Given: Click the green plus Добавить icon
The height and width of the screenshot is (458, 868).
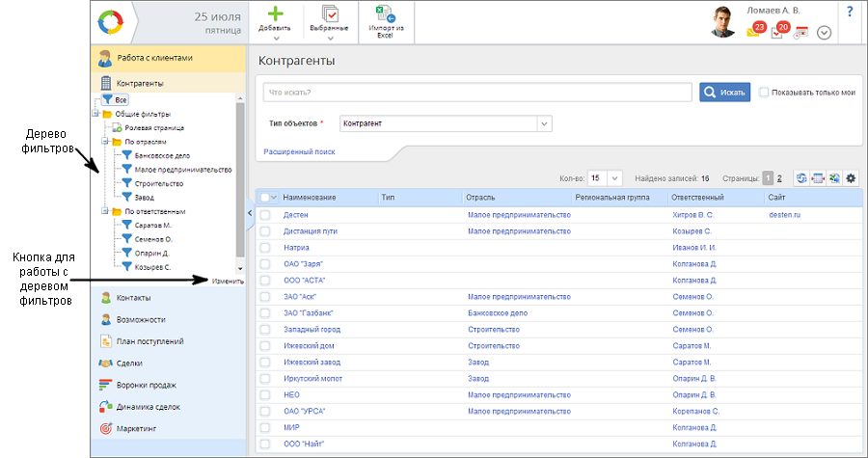Looking at the screenshot, I should pos(276,14).
